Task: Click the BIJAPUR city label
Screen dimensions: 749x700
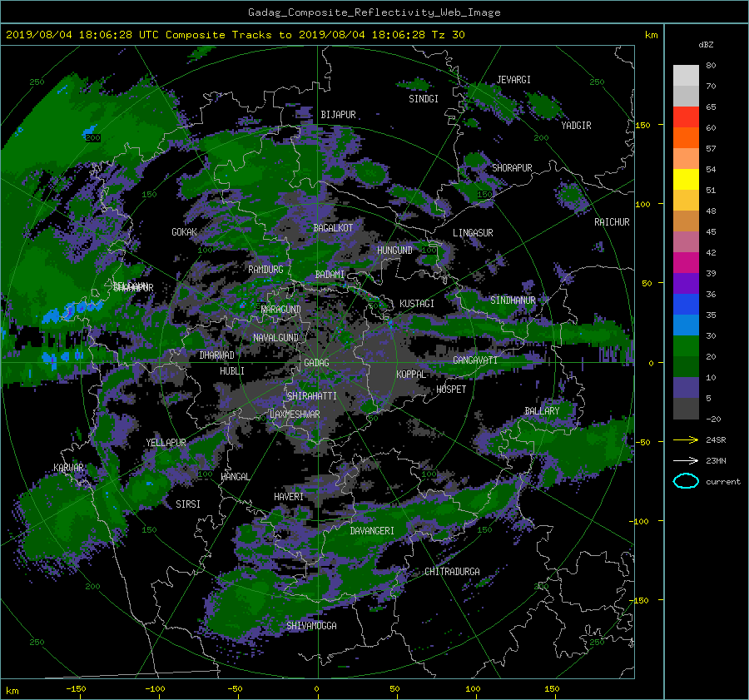Action: [338, 115]
